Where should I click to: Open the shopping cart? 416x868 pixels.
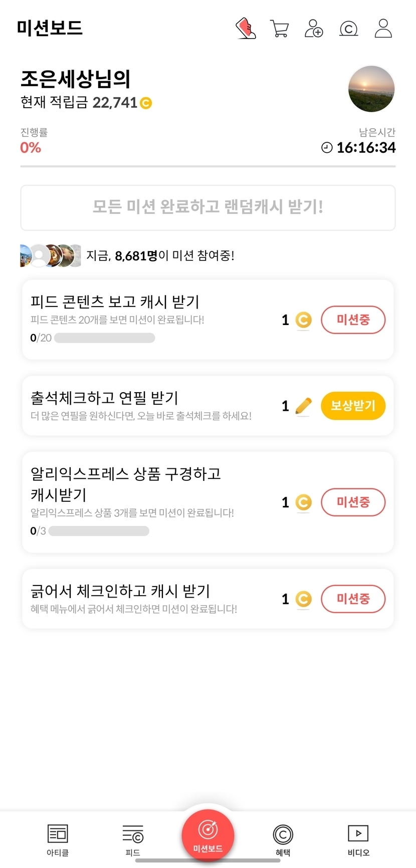279,29
